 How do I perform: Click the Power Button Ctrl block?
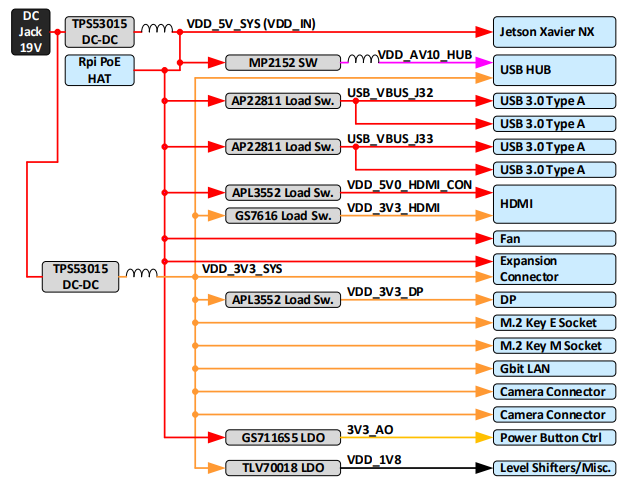pos(554,438)
